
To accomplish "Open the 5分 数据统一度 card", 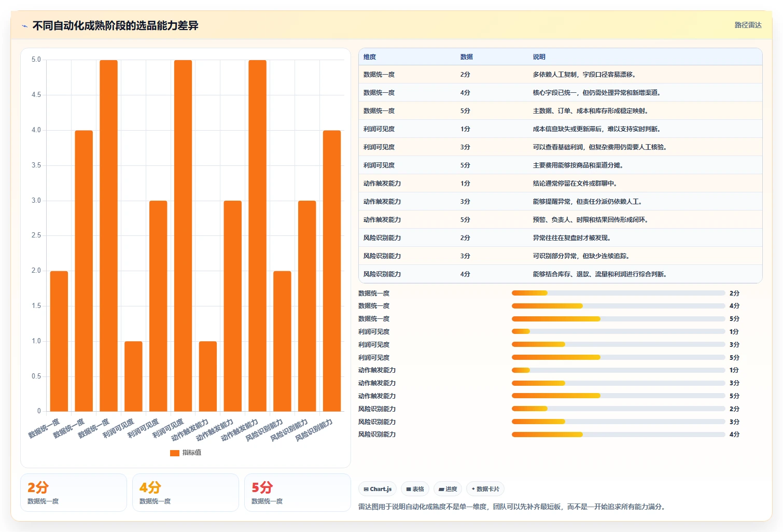I will tap(298, 493).
